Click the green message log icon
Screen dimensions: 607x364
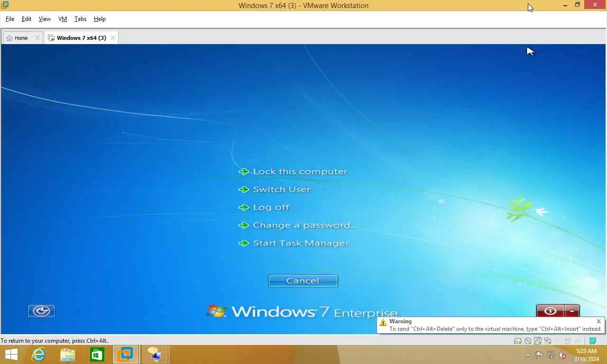592,341
